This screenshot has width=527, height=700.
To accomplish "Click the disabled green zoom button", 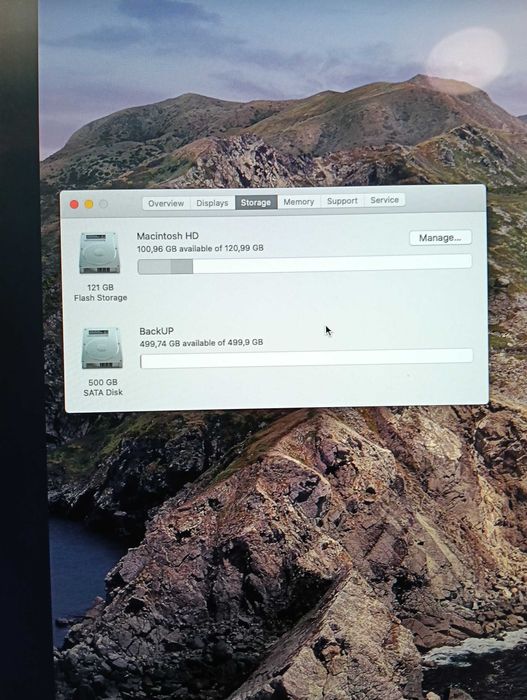I will point(103,204).
